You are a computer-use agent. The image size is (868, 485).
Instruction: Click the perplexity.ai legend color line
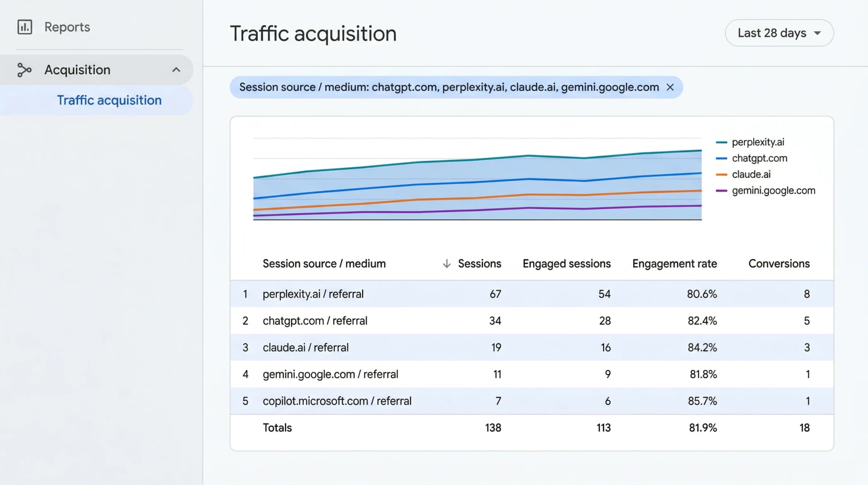point(722,142)
